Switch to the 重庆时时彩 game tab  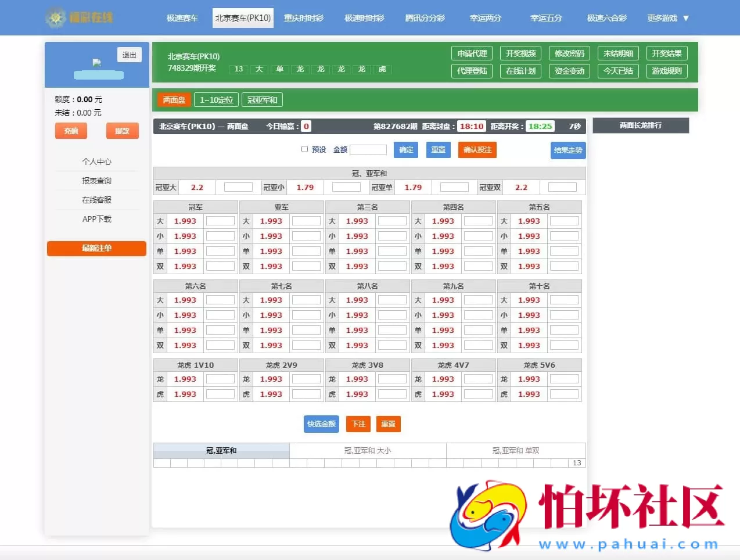pyautogui.click(x=304, y=18)
